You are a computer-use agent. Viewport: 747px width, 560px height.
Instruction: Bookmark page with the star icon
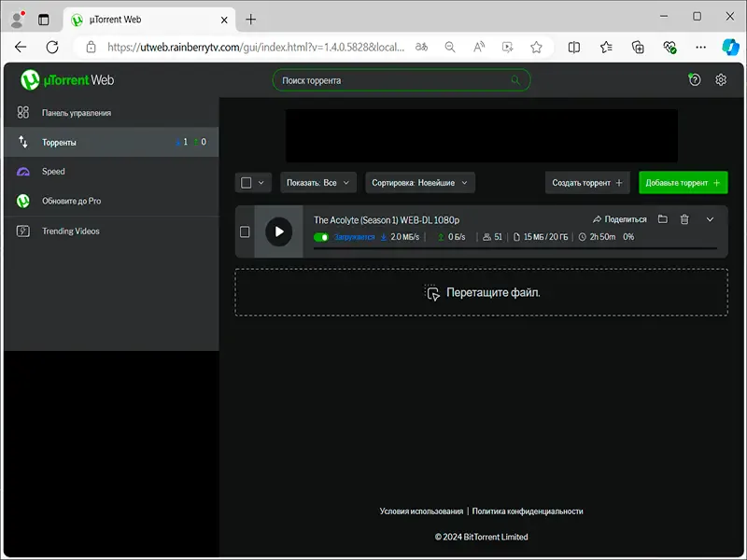(536, 48)
